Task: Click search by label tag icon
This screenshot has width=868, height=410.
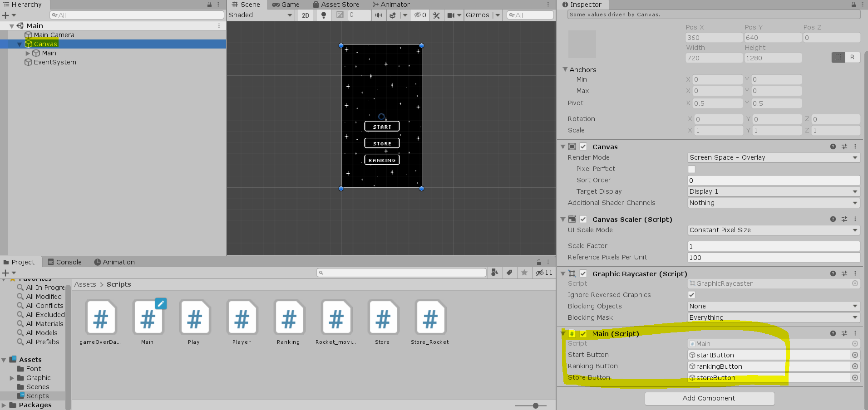Action: (x=509, y=273)
